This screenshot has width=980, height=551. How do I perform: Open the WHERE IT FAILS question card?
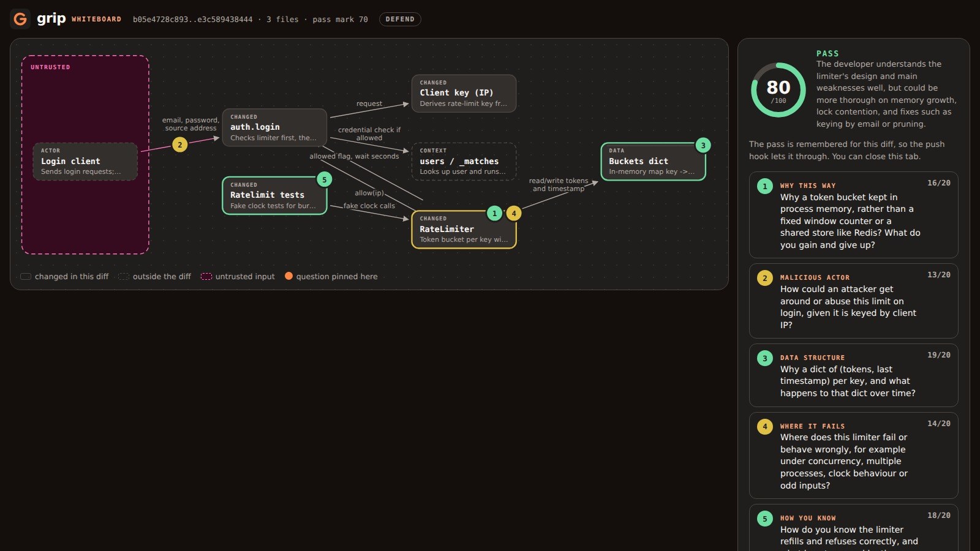tap(854, 455)
